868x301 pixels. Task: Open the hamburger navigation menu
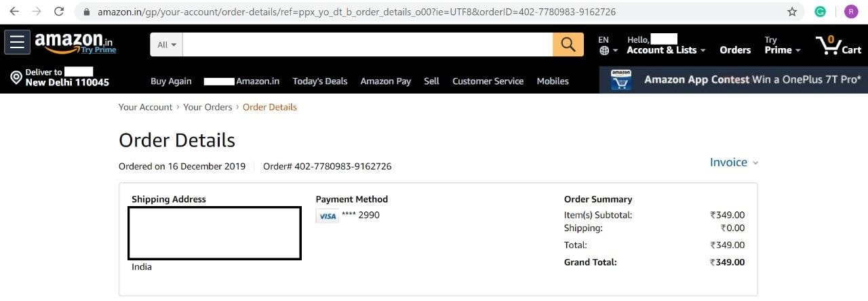click(17, 42)
